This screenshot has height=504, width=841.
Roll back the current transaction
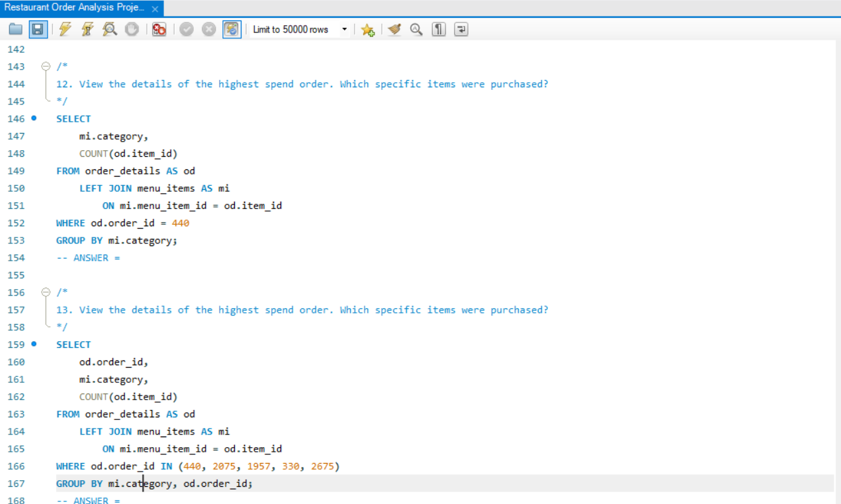208,29
